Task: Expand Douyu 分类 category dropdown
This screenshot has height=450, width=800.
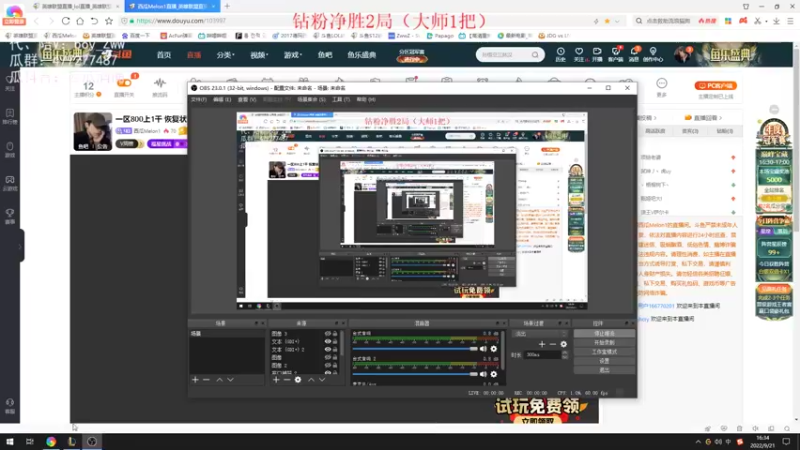Action: click(x=225, y=55)
